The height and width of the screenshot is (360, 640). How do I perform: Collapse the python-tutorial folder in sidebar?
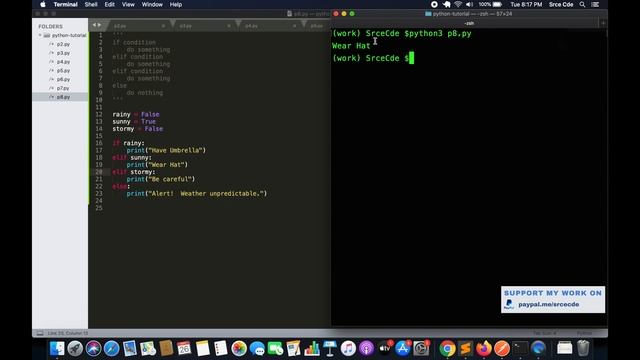40,36
